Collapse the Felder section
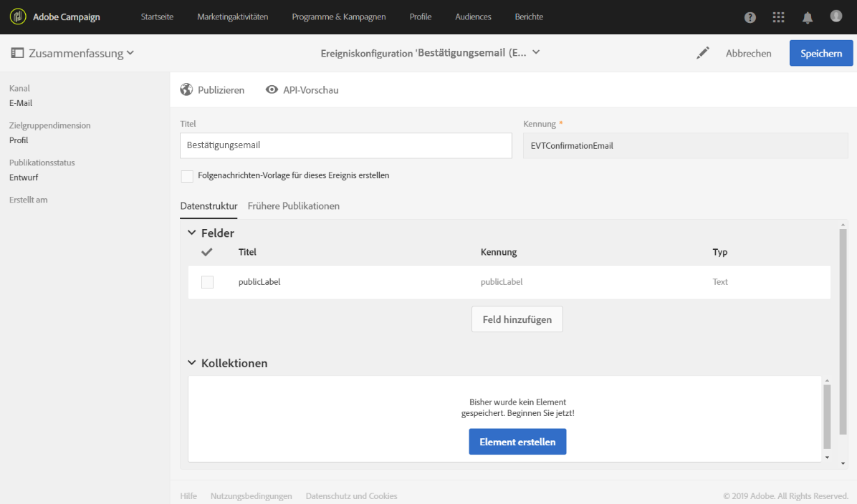 coord(191,233)
